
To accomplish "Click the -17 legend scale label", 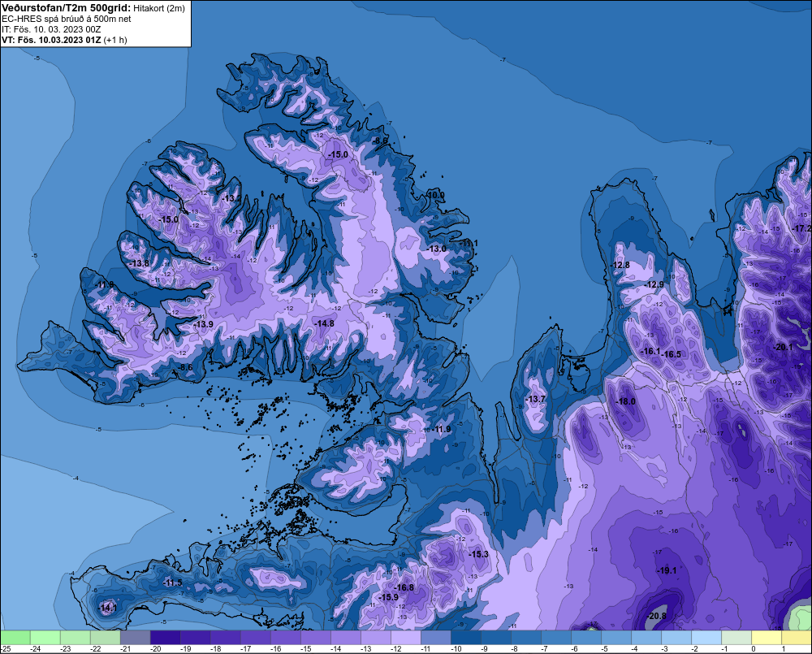I will point(245,649).
